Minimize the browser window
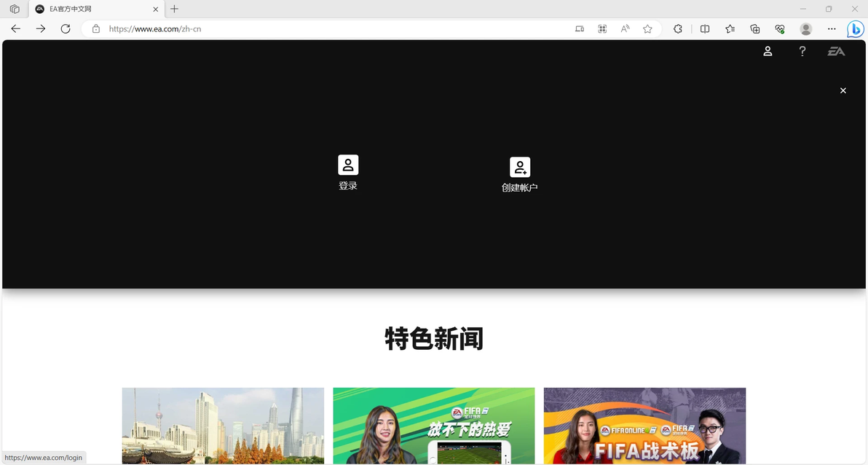868x465 pixels. coord(803,9)
